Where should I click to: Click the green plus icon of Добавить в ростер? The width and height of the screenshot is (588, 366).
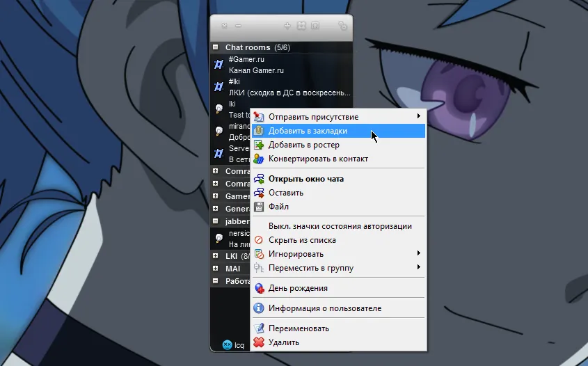click(259, 145)
